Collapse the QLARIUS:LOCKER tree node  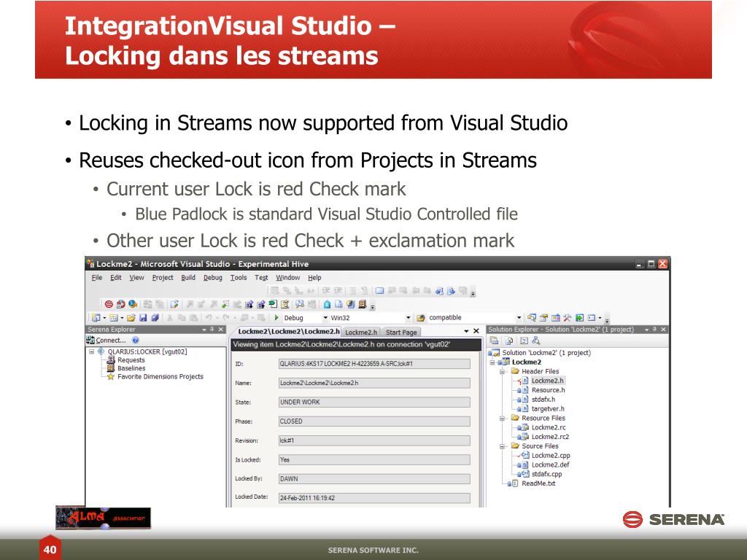point(91,352)
